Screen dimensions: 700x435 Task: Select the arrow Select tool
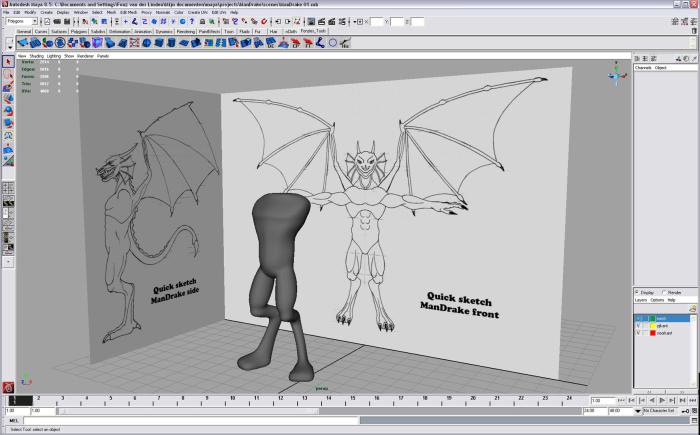tap(8, 62)
